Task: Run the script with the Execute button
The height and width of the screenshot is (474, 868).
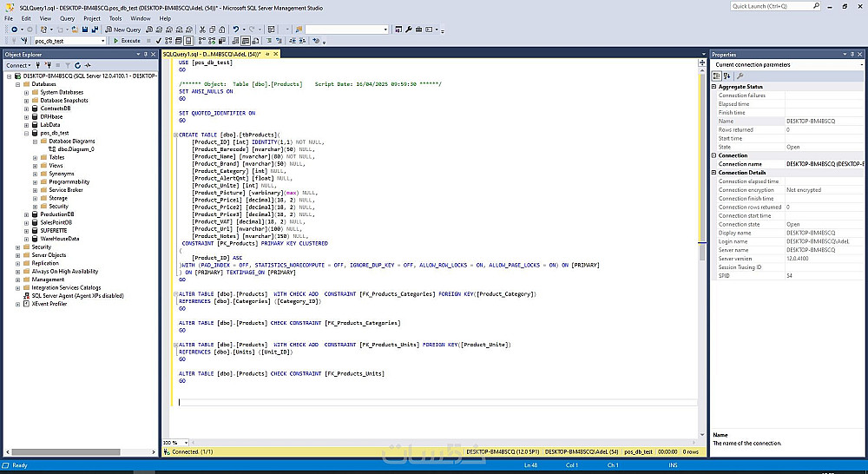Action: (x=127, y=41)
